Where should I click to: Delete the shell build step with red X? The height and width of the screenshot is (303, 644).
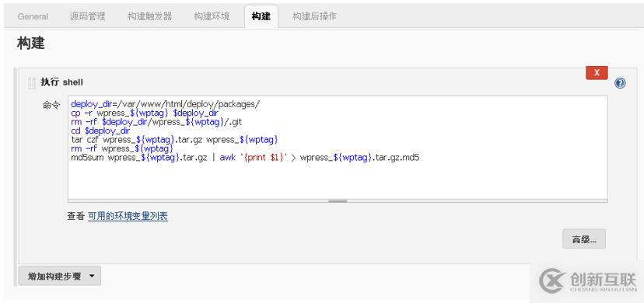pyautogui.click(x=597, y=73)
